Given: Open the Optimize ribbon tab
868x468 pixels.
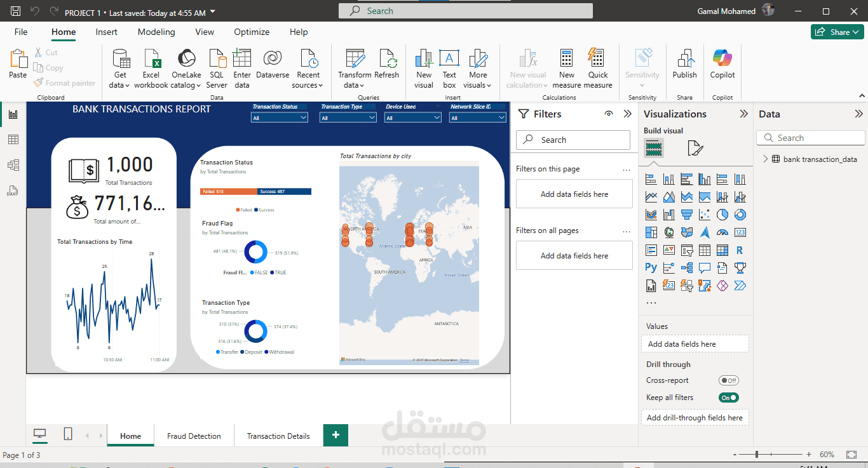Looking at the screenshot, I should pos(252,32).
